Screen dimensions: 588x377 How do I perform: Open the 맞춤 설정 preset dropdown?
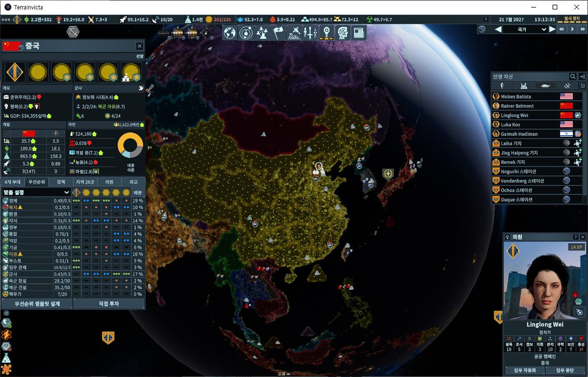tap(36, 192)
